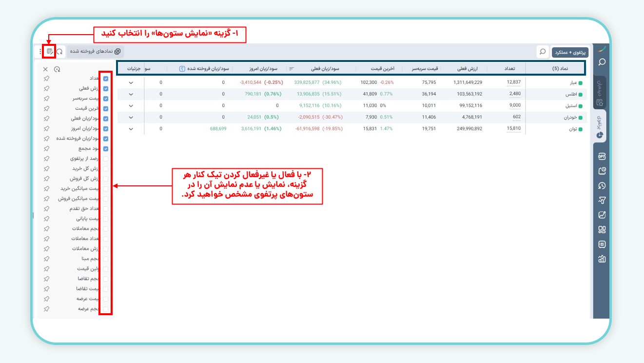Sort by the قیمت سربه‌سر column header
Image resolution: width=644 pixels, height=363 pixels.
coord(426,69)
